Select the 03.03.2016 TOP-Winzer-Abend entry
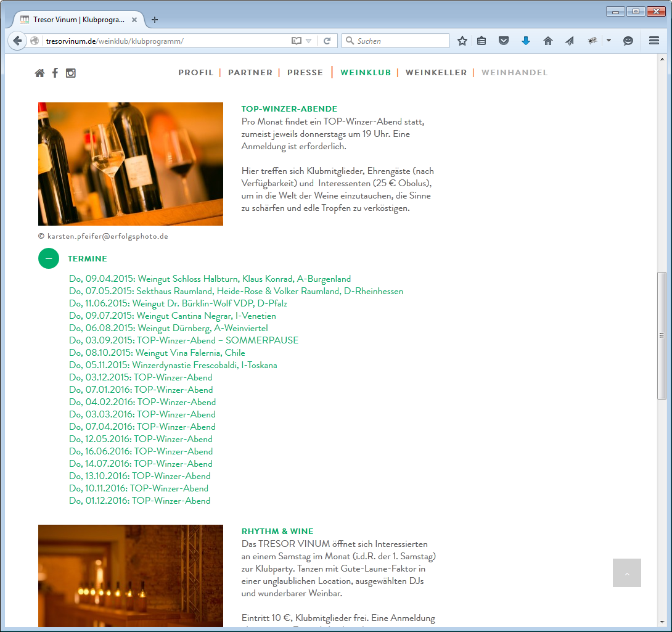Image resolution: width=672 pixels, height=632 pixels. tap(142, 414)
